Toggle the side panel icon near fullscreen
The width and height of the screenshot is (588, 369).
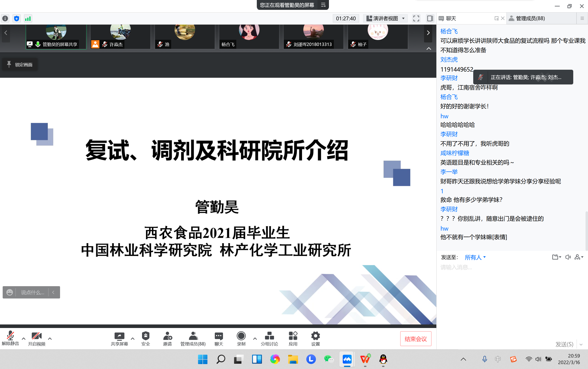[430, 18]
